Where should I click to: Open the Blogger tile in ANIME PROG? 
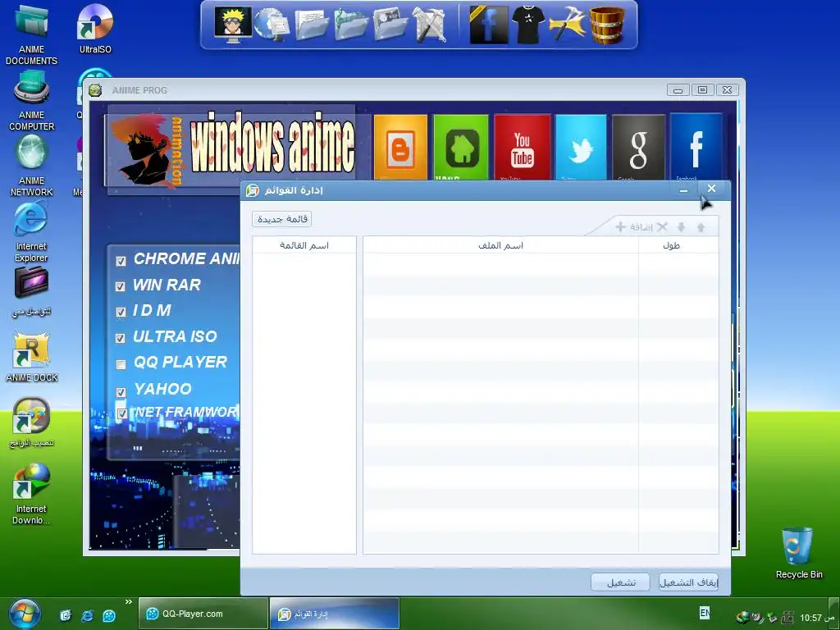(x=400, y=148)
